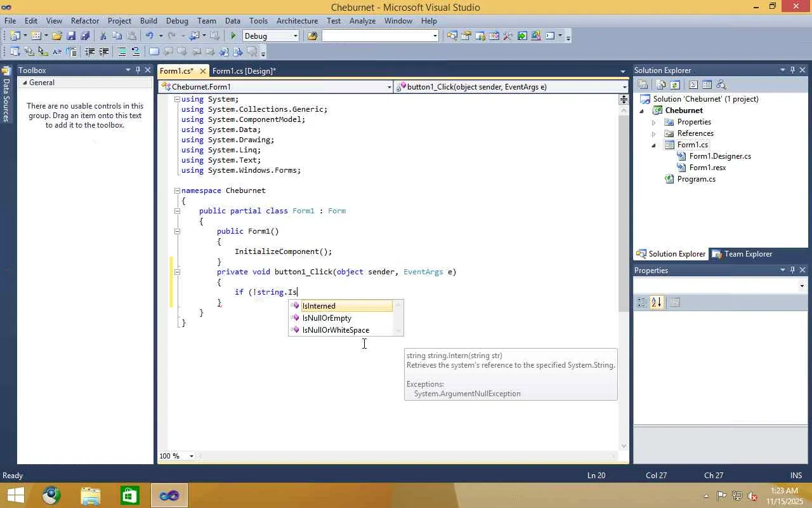
Task: Click Increase Indent icon in text toolbar
Action: pyautogui.click(x=104, y=52)
